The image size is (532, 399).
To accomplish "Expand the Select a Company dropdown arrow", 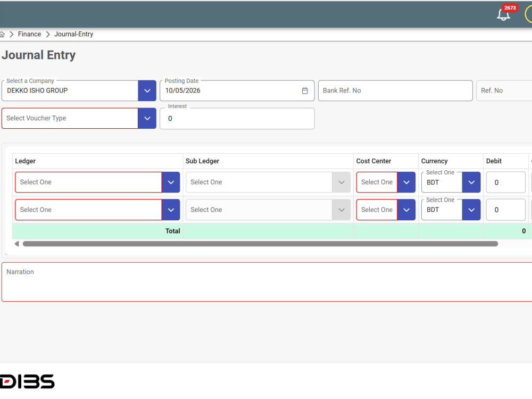I will 147,90.
